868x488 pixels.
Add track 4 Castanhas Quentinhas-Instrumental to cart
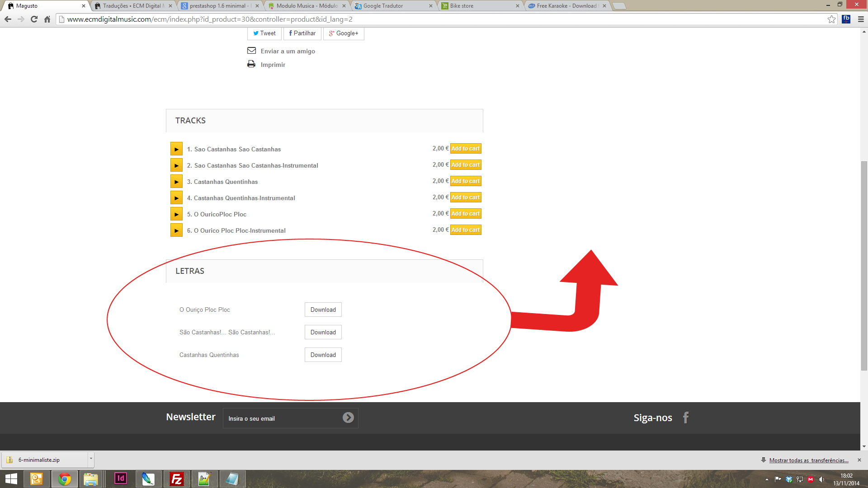(466, 197)
